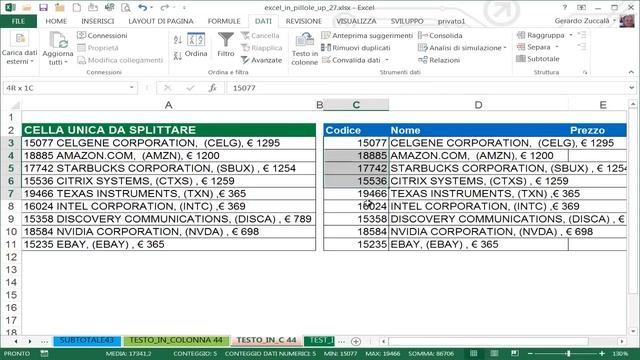Click the Undo arrow icon
Image resolution: width=640 pixels, height=360 pixels.
pyautogui.click(x=142, y=7)
